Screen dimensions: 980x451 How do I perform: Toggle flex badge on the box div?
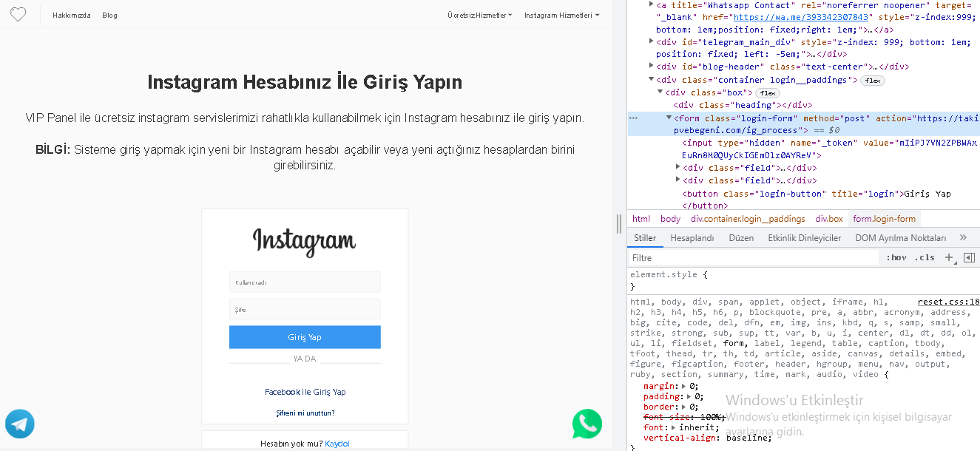click(x=768, y=93)
